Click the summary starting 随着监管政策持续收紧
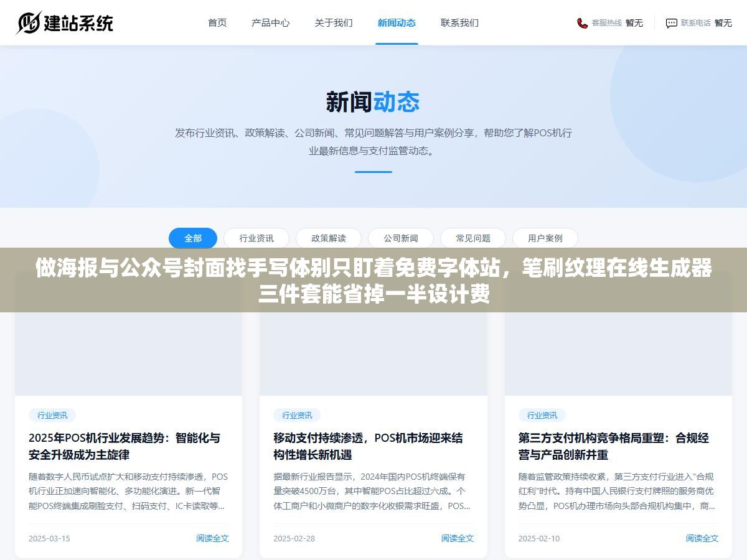Viewport: 747px width, 560px height. click(617, 492)
